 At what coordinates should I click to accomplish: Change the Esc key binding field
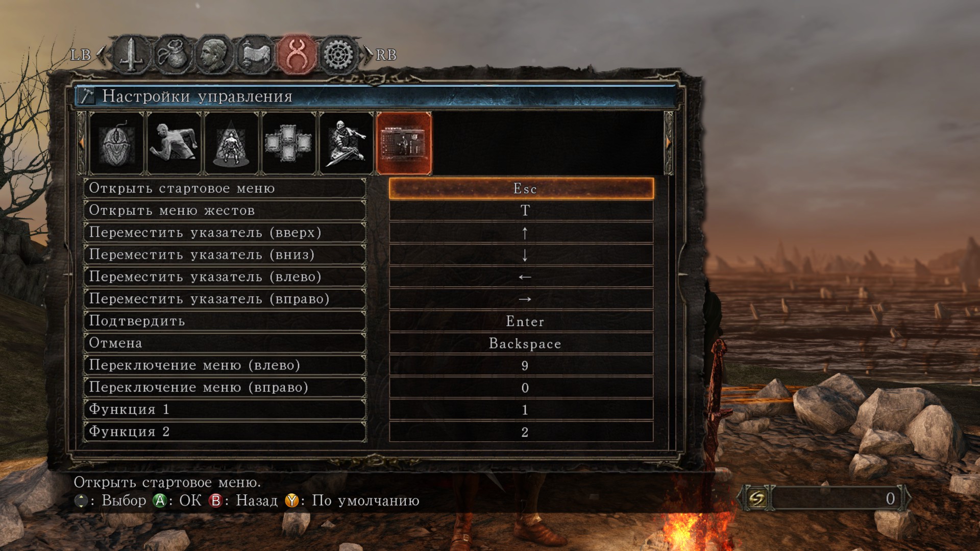tap(521, 188)
